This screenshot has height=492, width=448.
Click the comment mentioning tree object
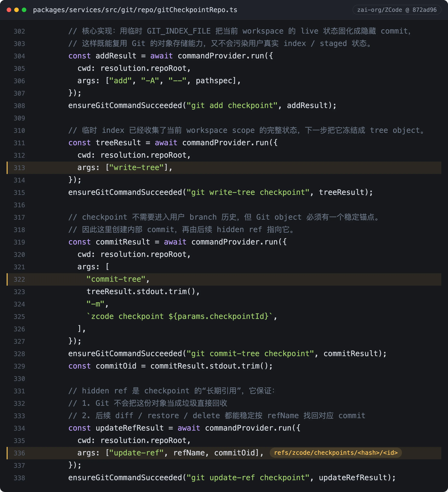(247, 130)
